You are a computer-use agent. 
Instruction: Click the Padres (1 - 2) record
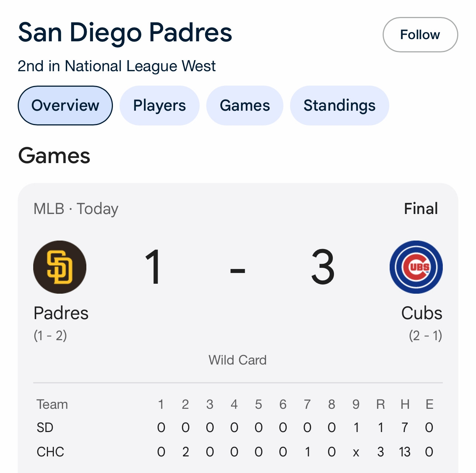click(50, 336)
